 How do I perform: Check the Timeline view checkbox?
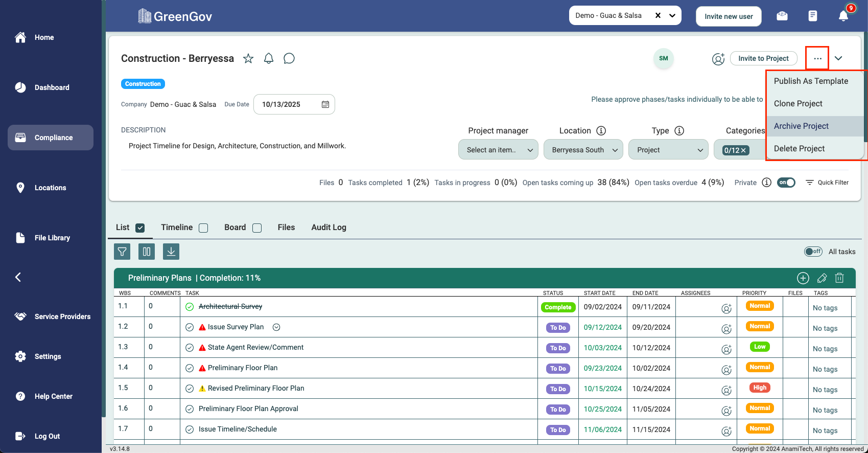pyautogui.click(x=203, y=228)
